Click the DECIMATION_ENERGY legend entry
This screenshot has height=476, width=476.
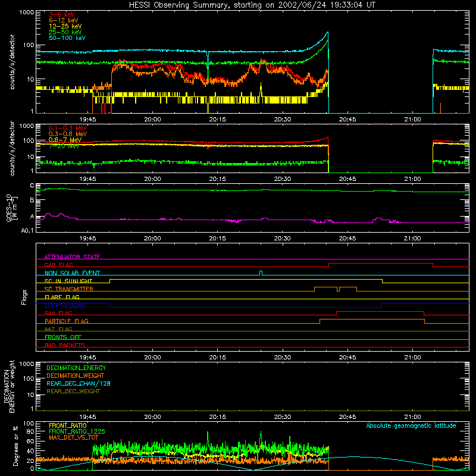76,368
